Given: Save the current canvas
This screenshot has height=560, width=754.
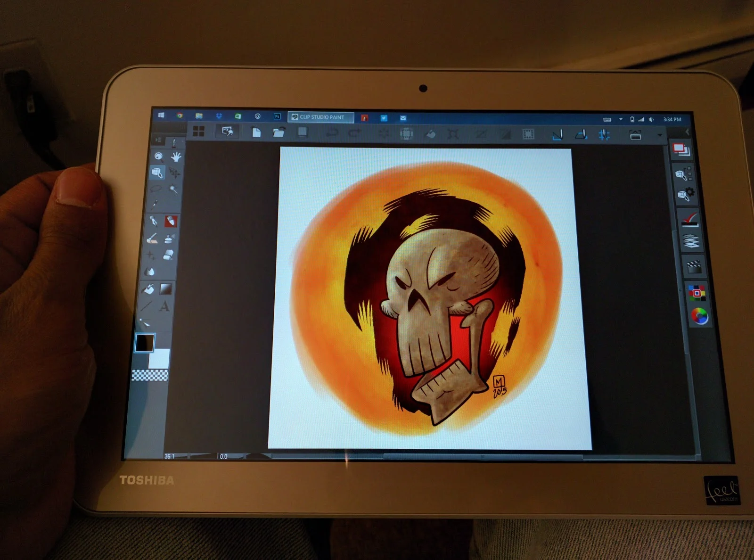Looking at the screenshot, I should pos(303,132).
